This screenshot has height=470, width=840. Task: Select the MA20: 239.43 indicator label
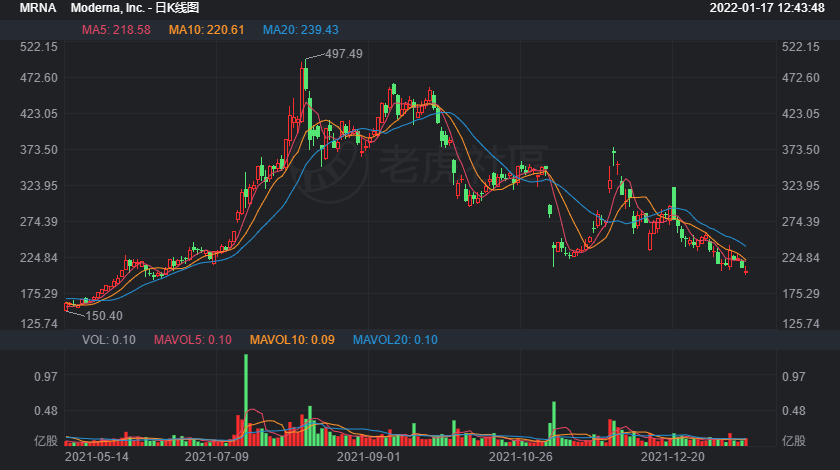[x=301, y=30]
